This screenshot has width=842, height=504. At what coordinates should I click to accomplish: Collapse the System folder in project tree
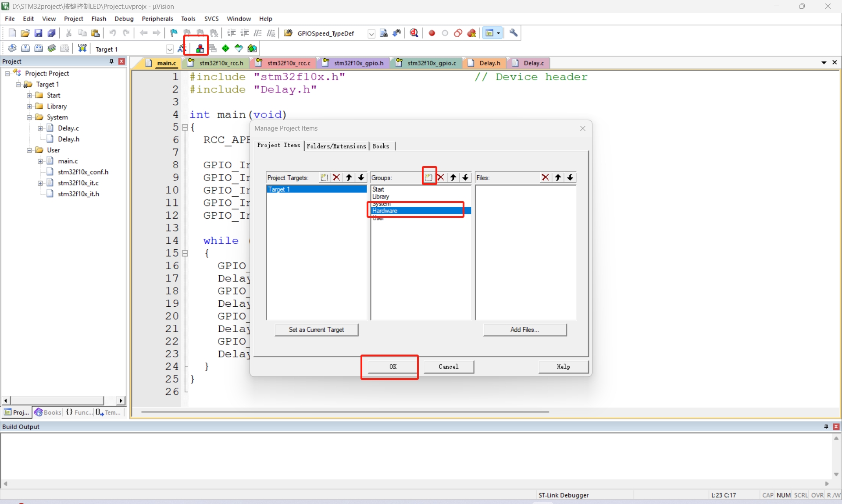(x=29, y=117)
